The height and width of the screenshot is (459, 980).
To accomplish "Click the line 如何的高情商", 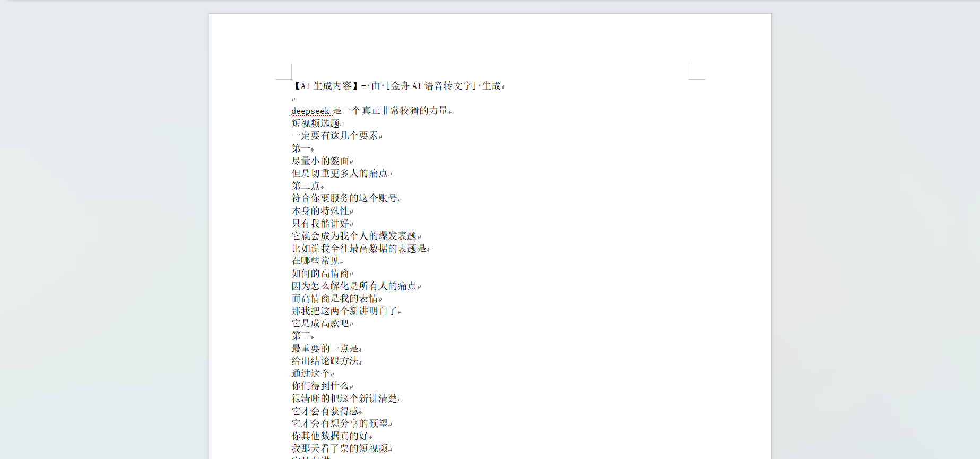I will pos(320,273).
